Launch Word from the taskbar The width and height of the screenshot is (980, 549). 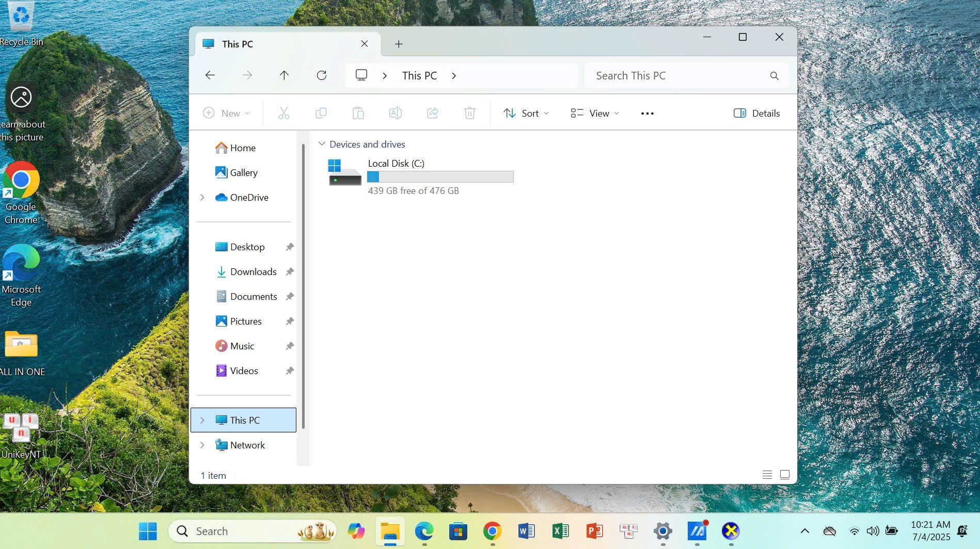click(x=526, y=531)
